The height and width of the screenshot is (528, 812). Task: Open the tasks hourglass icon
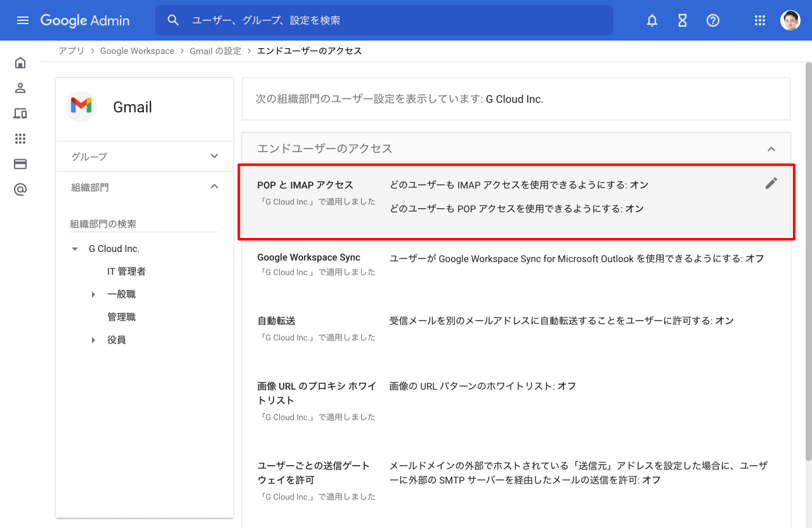[683, 20]
